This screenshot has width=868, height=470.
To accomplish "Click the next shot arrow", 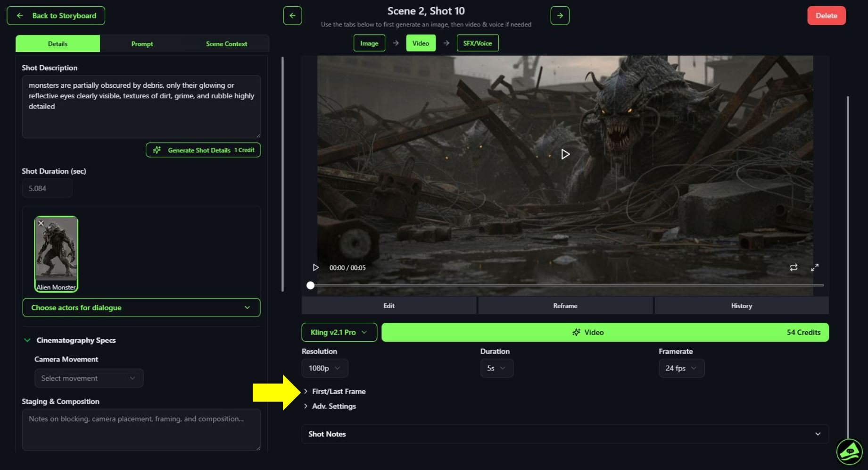I will click(560, 15).
